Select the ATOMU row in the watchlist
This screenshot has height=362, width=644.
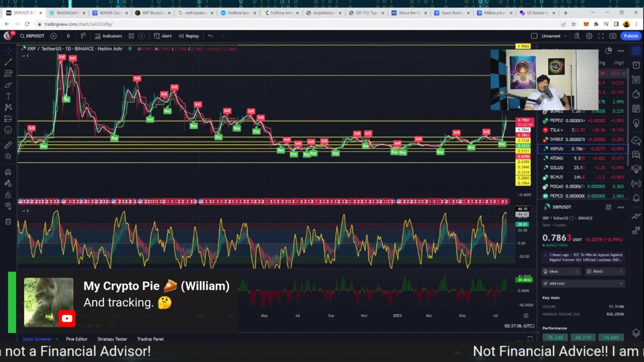[x=584, y=158]
